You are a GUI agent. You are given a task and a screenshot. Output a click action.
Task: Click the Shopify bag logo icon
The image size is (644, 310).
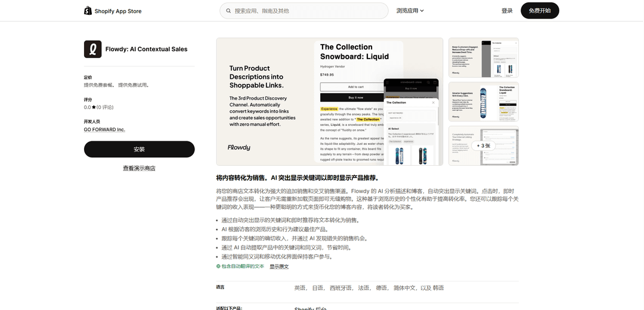88,11
